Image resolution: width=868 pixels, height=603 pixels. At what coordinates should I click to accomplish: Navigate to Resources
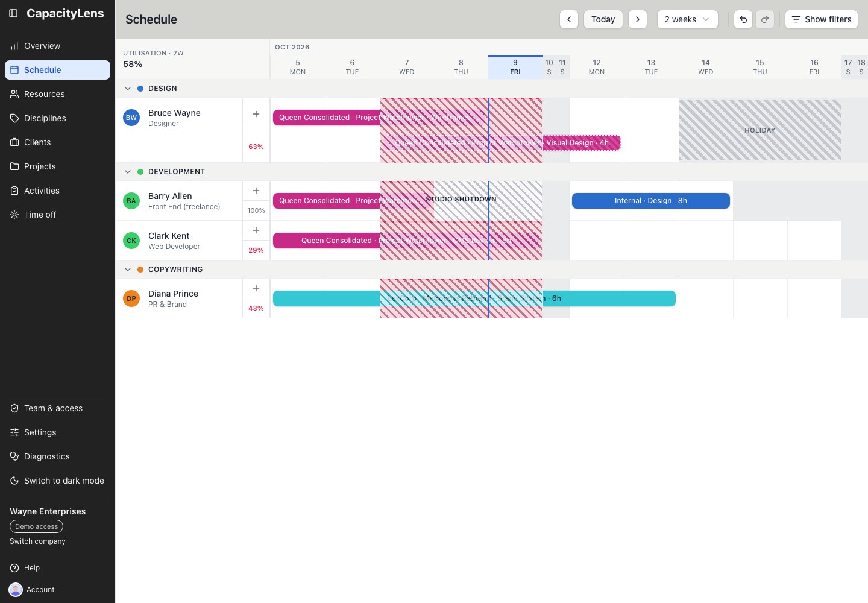click(57, 94)
